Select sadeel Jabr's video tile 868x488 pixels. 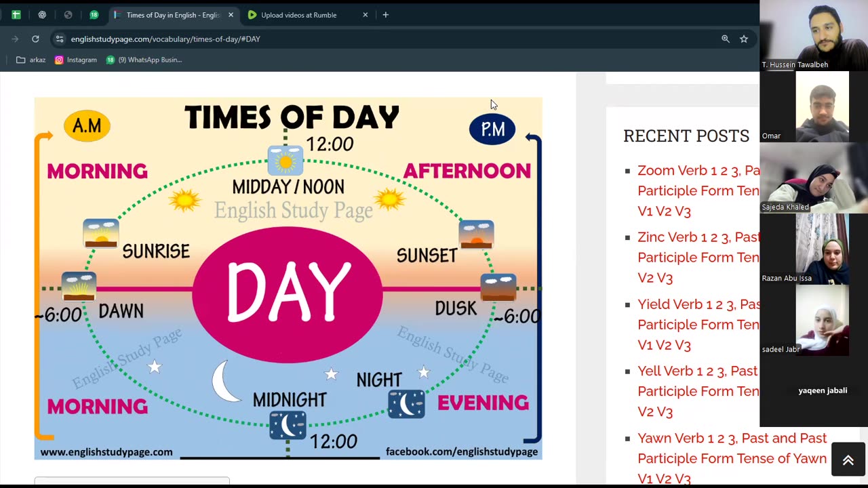point(814,320)
